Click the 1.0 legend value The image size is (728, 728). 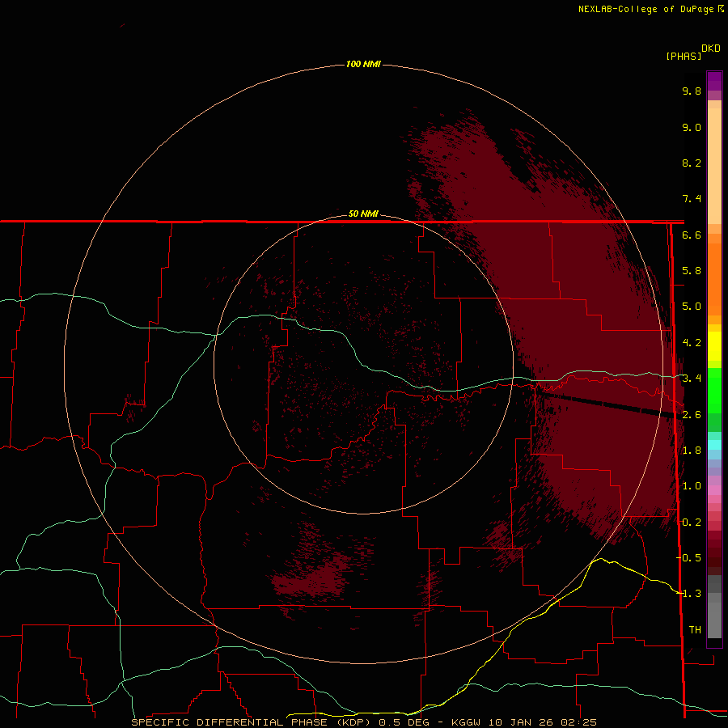[692, 486]
